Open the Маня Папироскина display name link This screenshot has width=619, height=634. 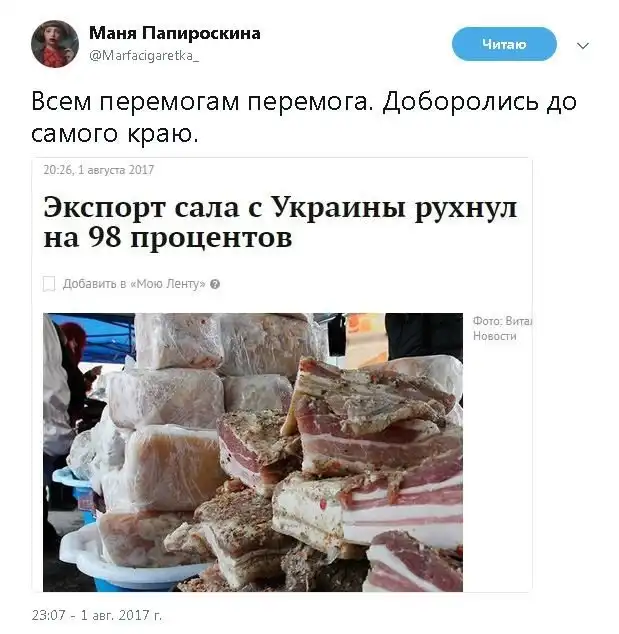coord(175,33)
